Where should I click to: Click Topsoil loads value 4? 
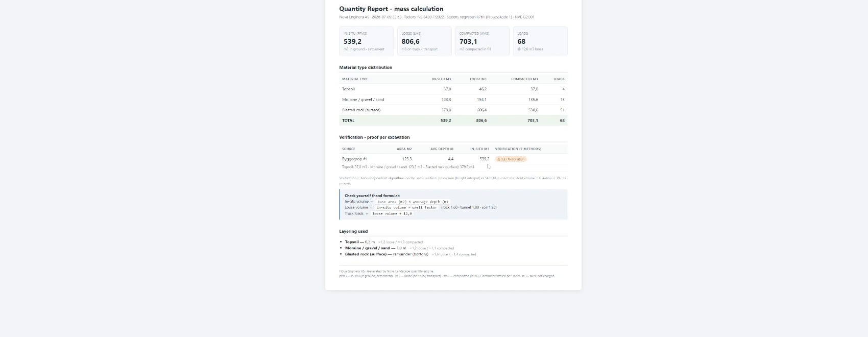tap(563, 89)
